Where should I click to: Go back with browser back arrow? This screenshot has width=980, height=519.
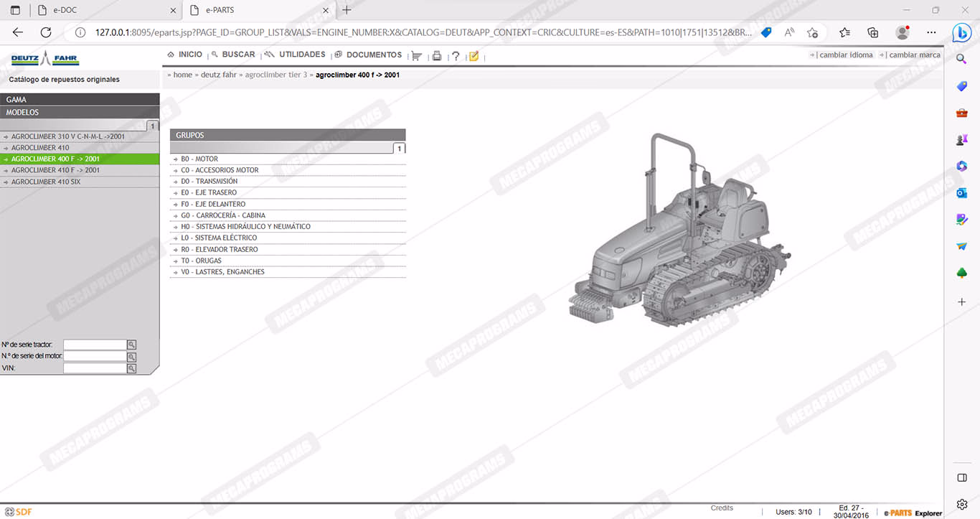[x=18, y=32]
